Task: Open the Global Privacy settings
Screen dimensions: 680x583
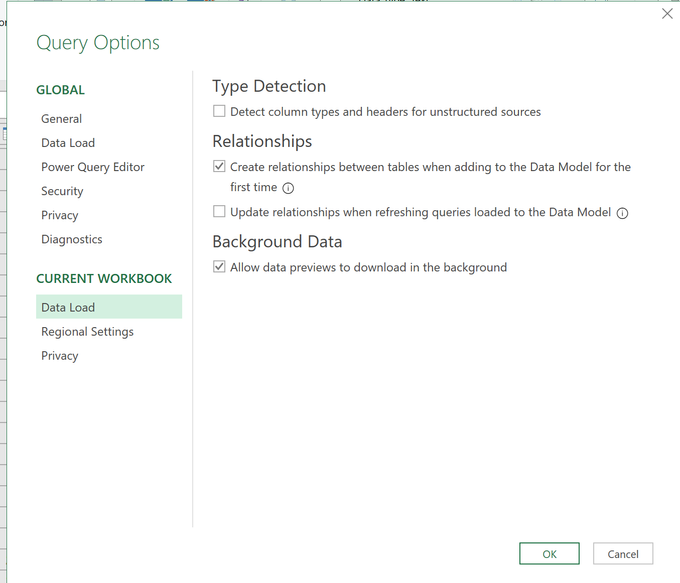Action: (59, 216)
